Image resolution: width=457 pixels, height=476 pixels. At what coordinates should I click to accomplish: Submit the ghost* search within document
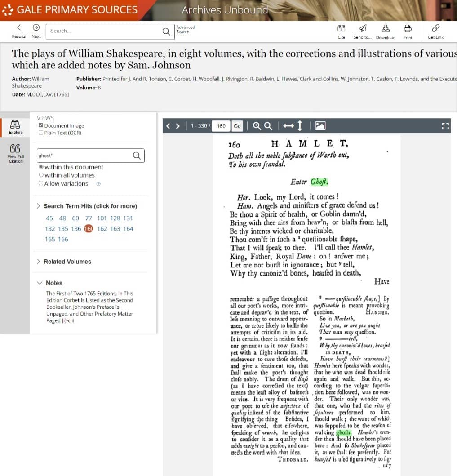click(137, 156)
